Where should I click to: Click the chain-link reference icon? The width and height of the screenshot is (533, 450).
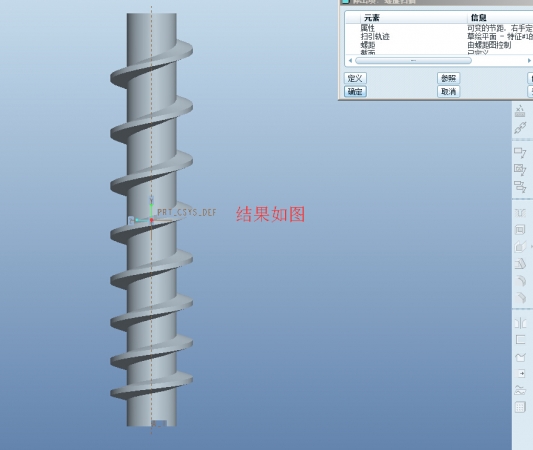(x=520, y=128)
